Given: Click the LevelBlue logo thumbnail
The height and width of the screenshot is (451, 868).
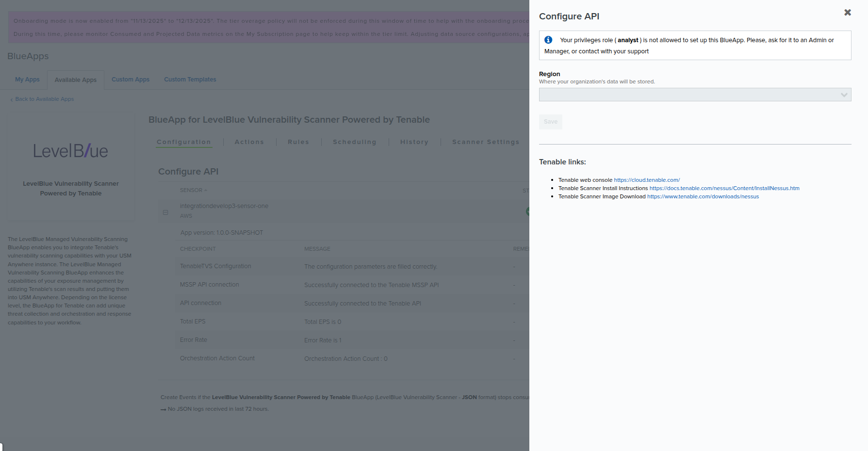Looking at the screenshot, I should click(x=71, y=151).
